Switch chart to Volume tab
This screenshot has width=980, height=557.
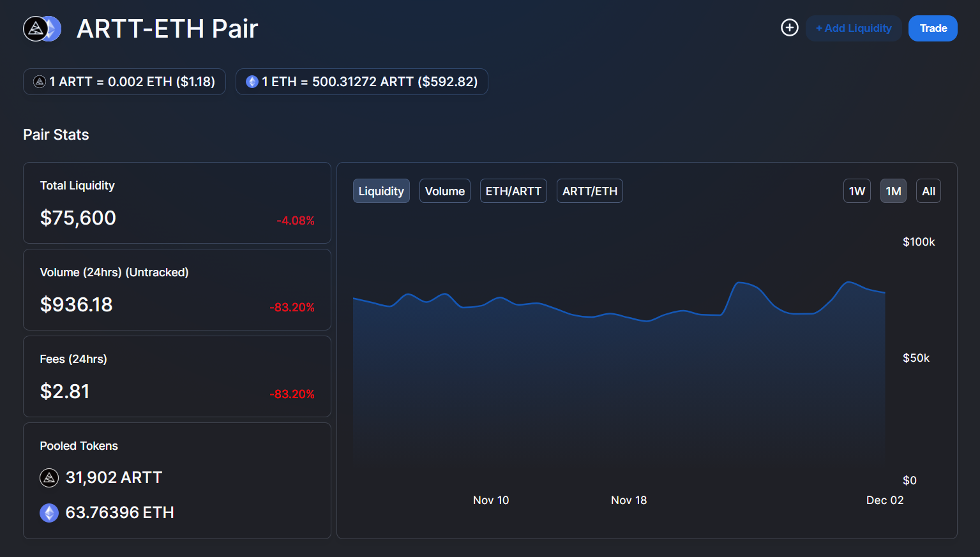click(x=445, y=191)
